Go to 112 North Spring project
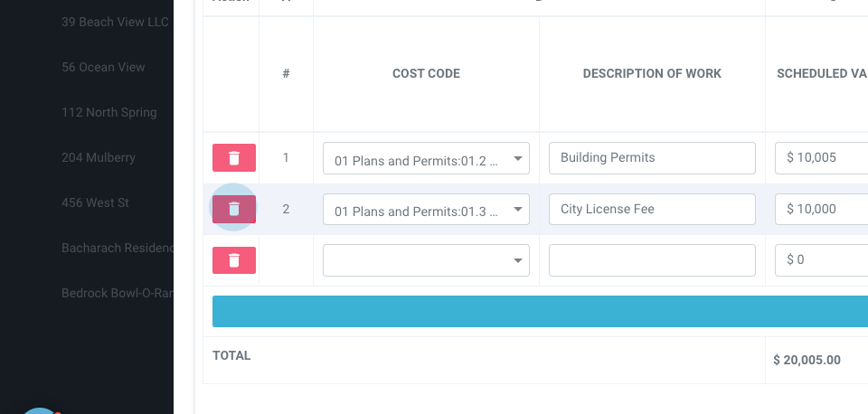The image size is (868, 414). [108, 112]
